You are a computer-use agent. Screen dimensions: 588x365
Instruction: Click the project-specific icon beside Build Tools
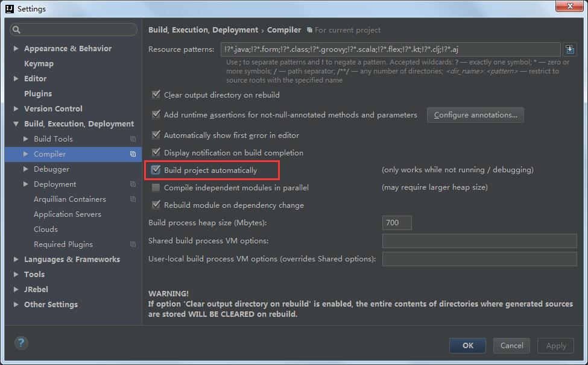point(133,139)
